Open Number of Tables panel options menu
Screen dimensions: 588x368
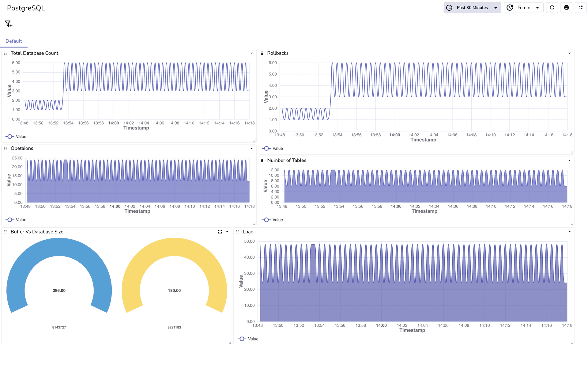click(x=570, y=161)
